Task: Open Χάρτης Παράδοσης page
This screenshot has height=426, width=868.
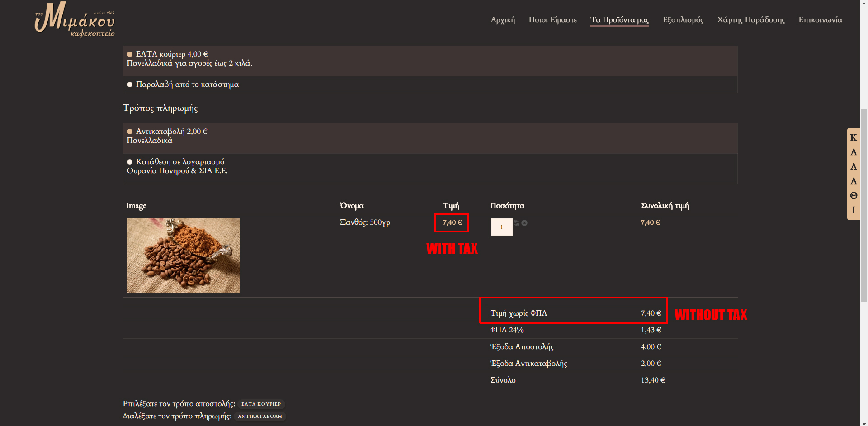Action: pyautogui.click(x=751, y=20)
